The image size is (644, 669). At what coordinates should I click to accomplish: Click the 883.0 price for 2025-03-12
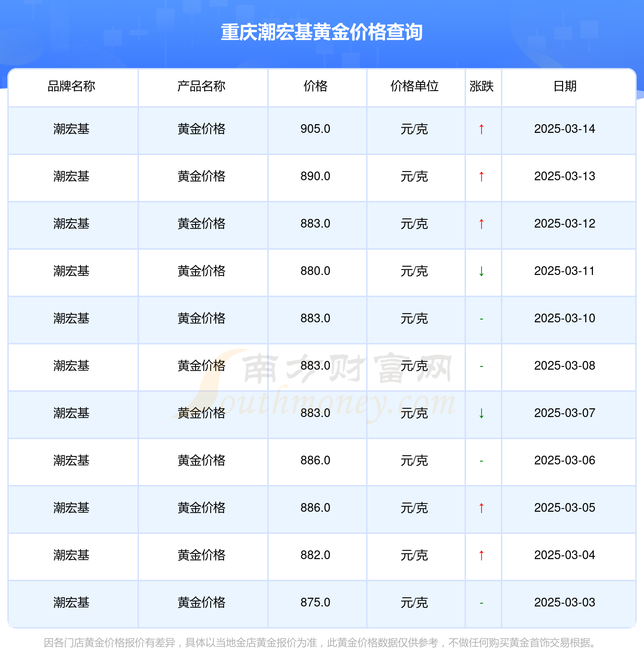(316, 223)
